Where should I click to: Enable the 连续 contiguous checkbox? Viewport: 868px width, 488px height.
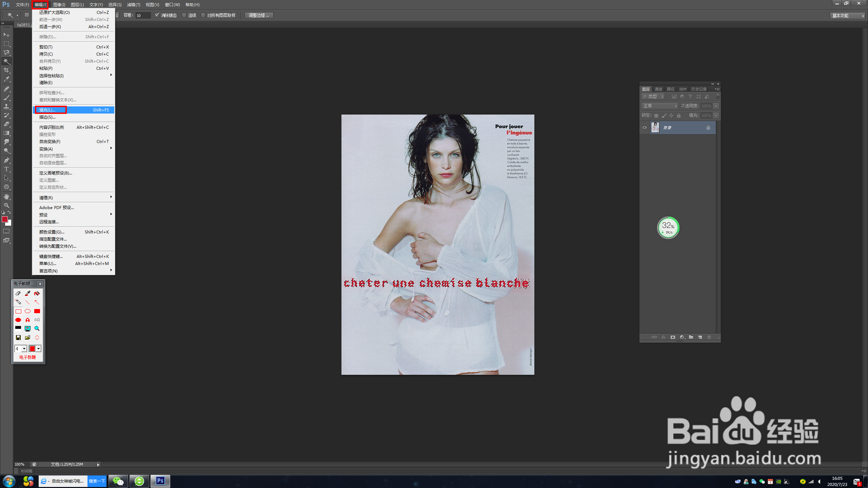pyautogui.click(x=184, y=15)
